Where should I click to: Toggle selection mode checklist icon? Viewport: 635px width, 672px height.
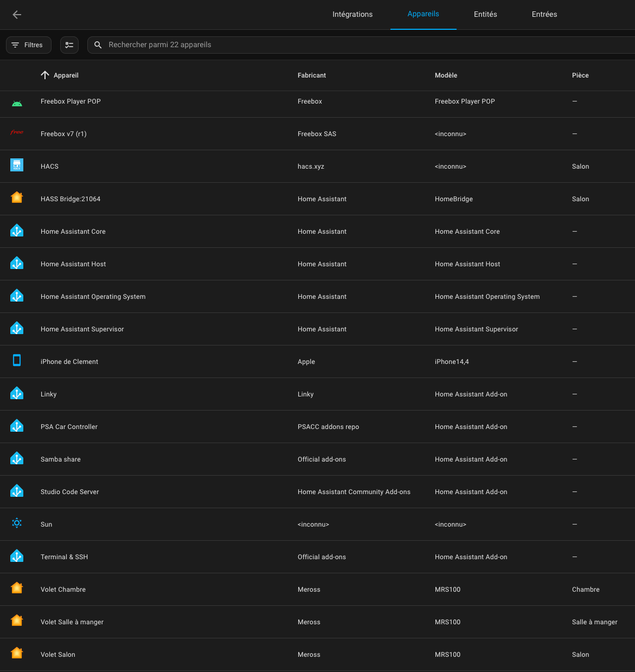69,45
